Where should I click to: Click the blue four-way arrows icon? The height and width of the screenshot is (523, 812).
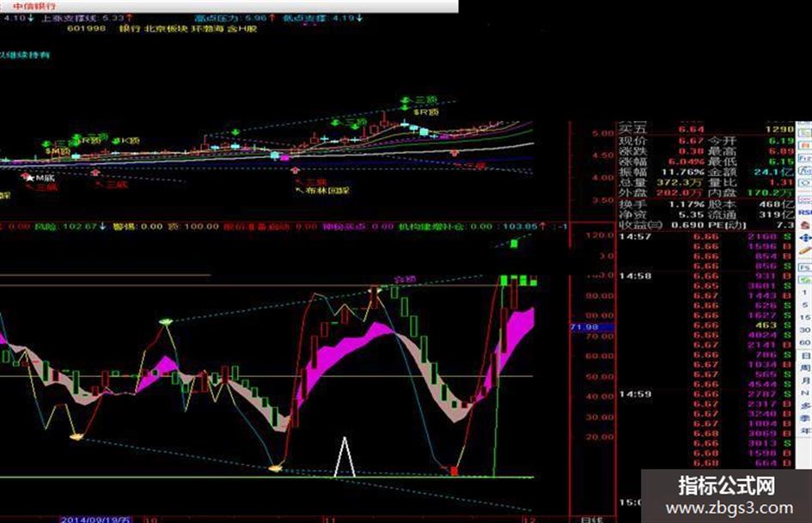coord(805,238)
